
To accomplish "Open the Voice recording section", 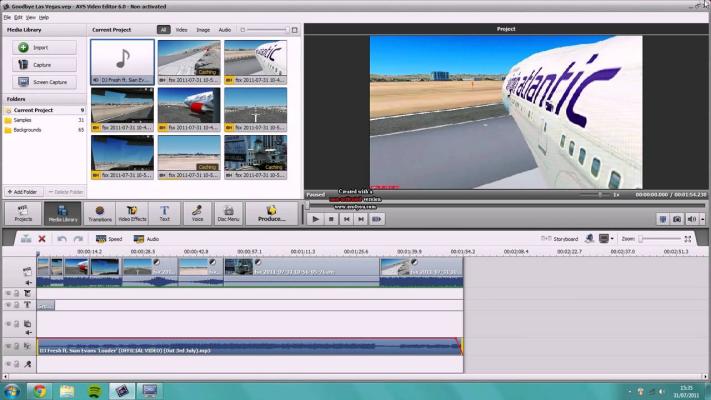I will pyautogui.click(x=197, y=213).
